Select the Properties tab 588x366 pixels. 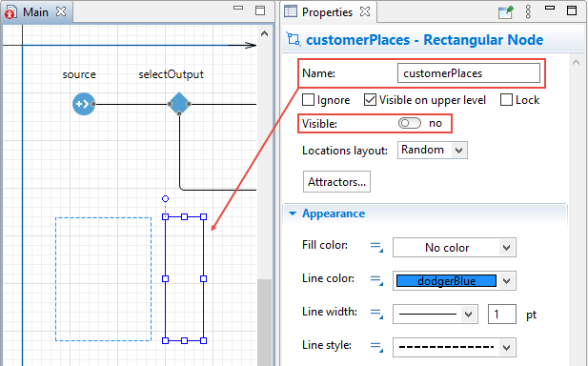click(x=327, y=12)
